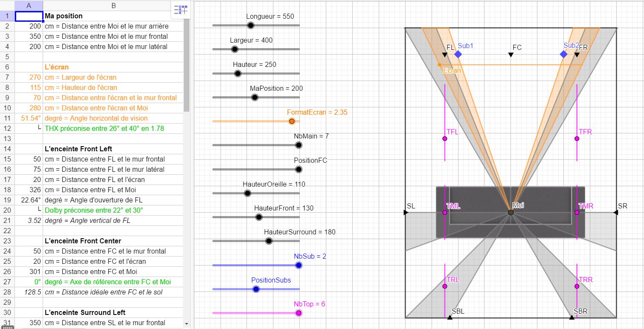
Task: Click the FC speaker triangle marker
Action: (511, 55)
